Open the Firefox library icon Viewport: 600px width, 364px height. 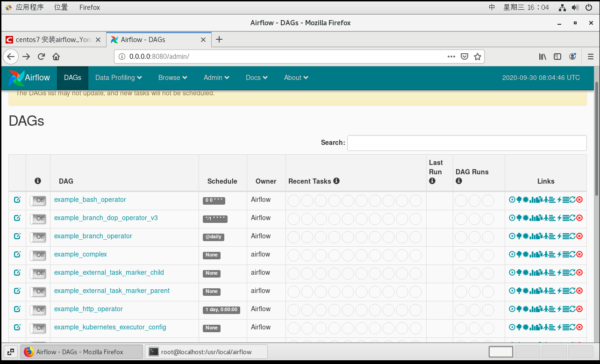click(x=543, y=57)
